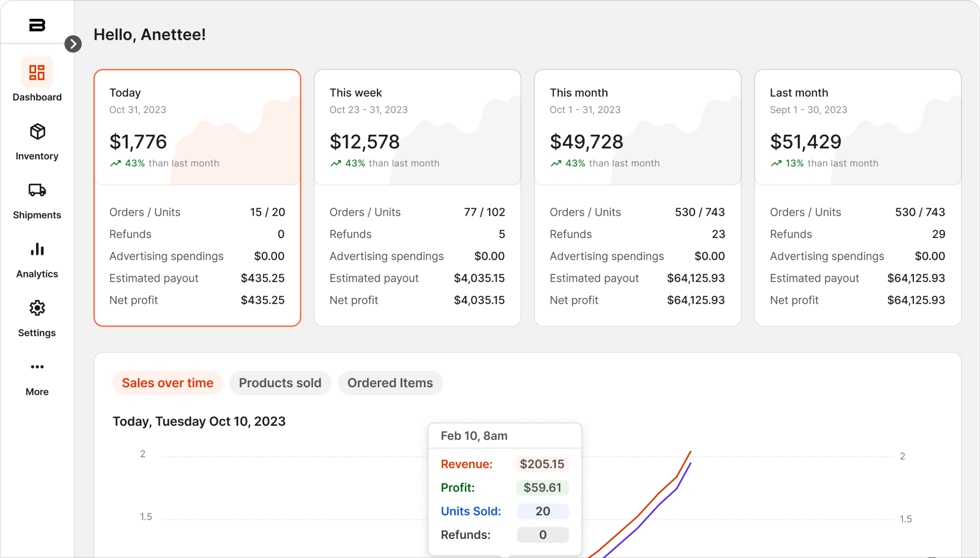Select the Last month summary card
This screenshot has height=558, width=980.
(x=858, y=198)
